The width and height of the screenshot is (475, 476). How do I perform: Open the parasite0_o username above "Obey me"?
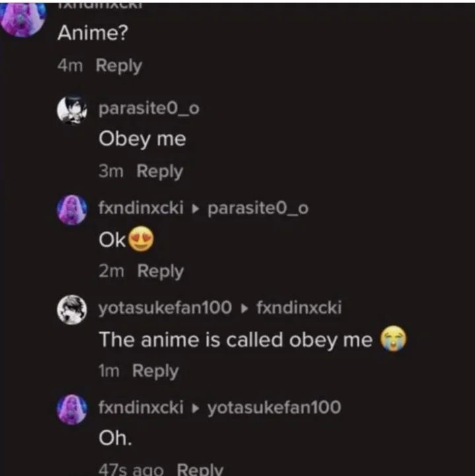tap(148, 109)
